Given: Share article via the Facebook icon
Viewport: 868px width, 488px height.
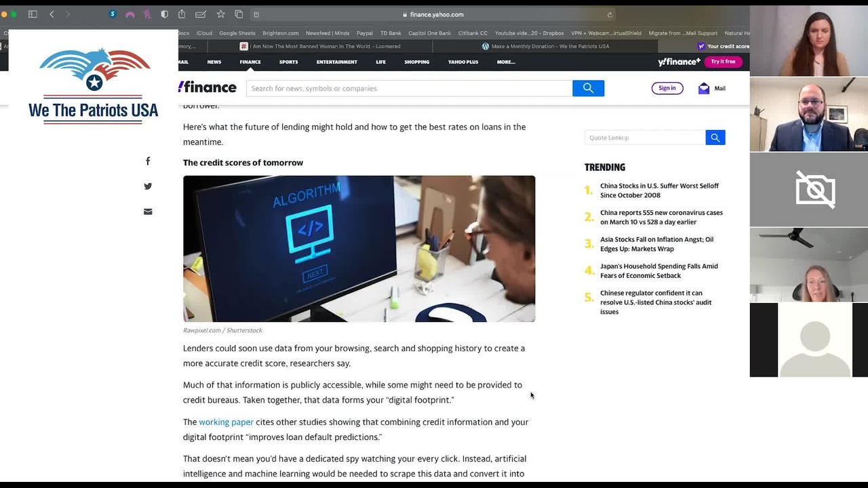Looking at the screenshot, I should click(x=148, y=161).
